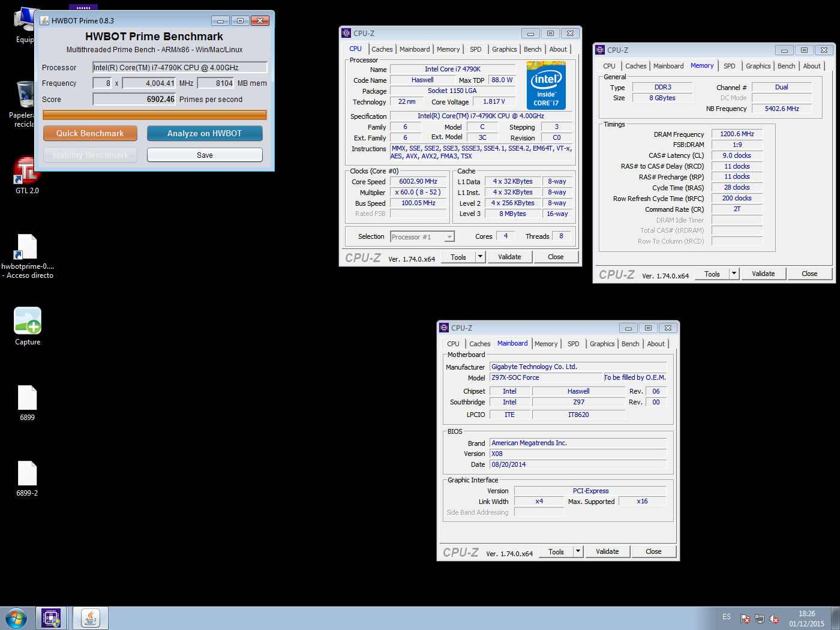Start the Quick Benchmark
The image size is (840, 630).
tap(90, 133)
